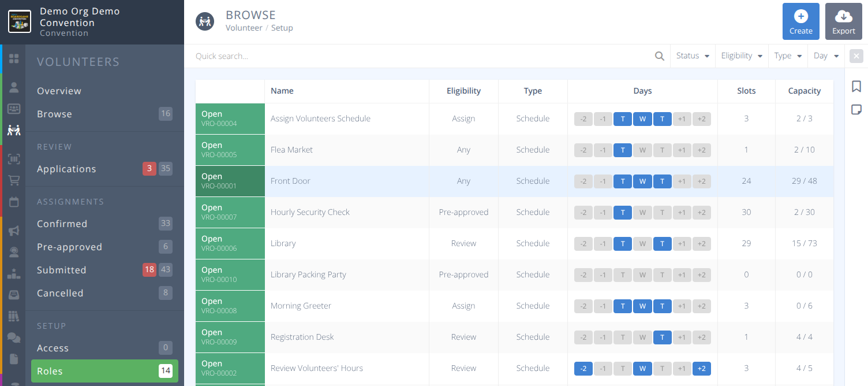Open the calendar icon in sidebar
The image size is (868, 386).
pos(14,202)
